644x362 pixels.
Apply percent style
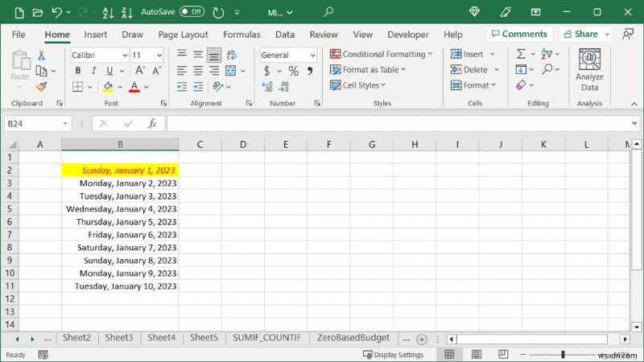pos(293,71)
